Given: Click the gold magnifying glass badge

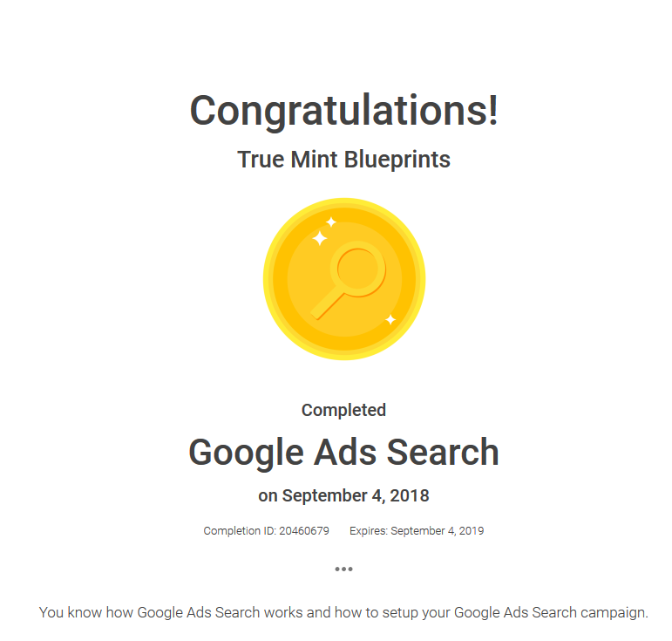Looking at the screenshot, I should [x=344, y=279].
